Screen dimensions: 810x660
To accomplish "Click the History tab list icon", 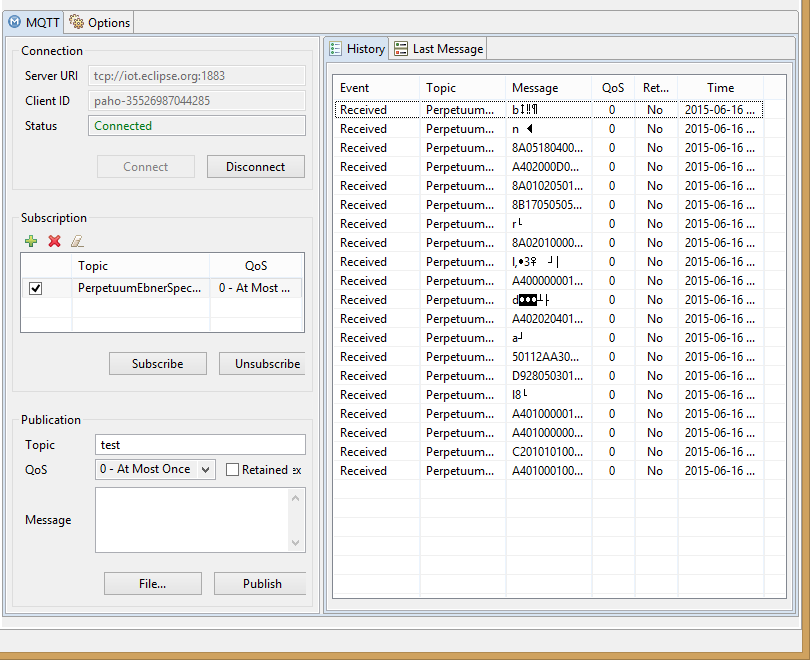I will click(335, 49).
